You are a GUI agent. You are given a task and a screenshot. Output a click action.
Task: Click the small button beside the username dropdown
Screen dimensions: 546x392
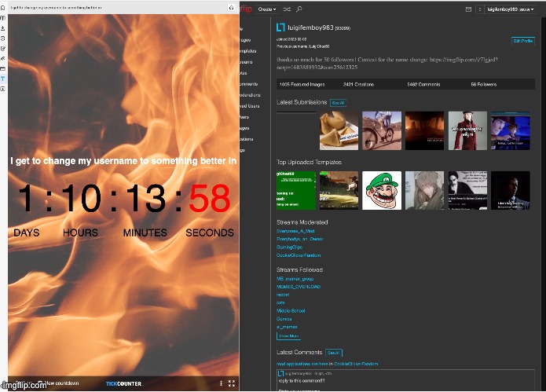click(479, 9)
